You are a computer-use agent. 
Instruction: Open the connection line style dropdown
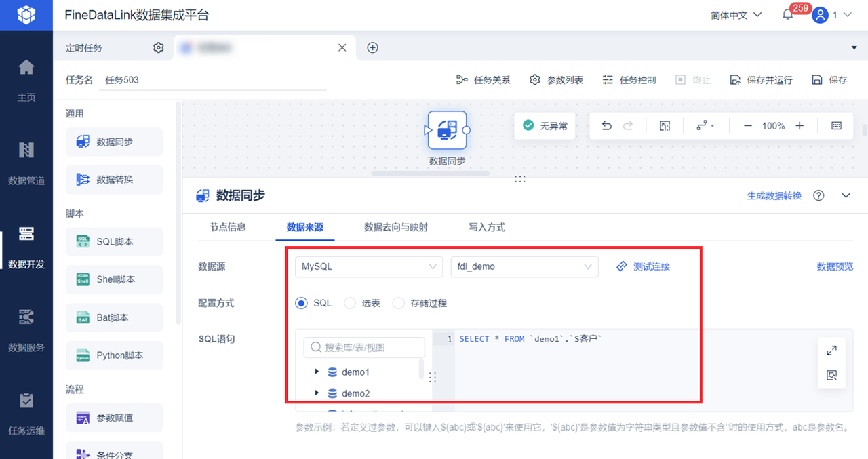coord(705,126)
